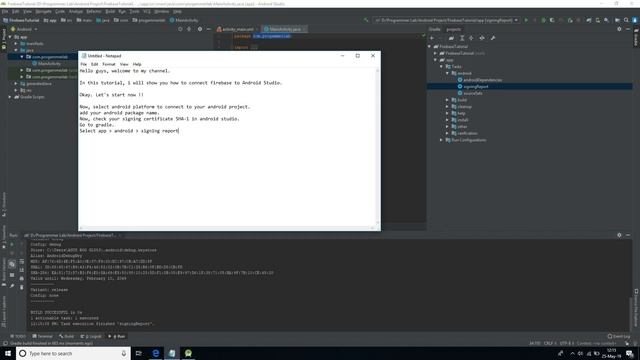Viewport: 640px width, 360px height.
Task: Open the TODO tool window tab
Action: click(x=18, y=336)
